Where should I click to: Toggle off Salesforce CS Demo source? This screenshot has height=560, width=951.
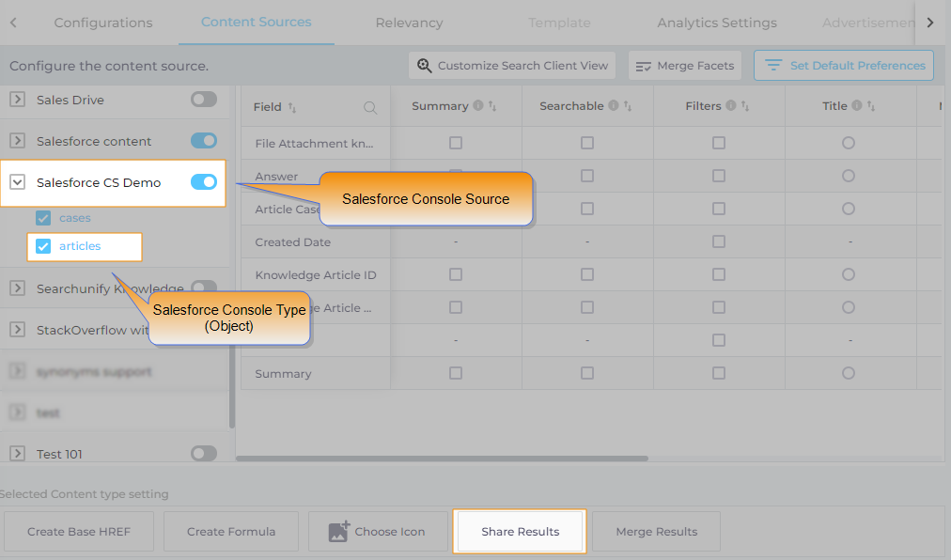[204, 182]
